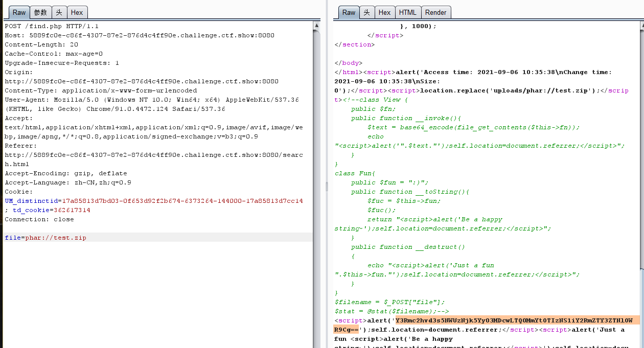The height and width of the screenshot is (348, 644).
Task: Click the splitter handle between request and response
Action: [327, 187]
